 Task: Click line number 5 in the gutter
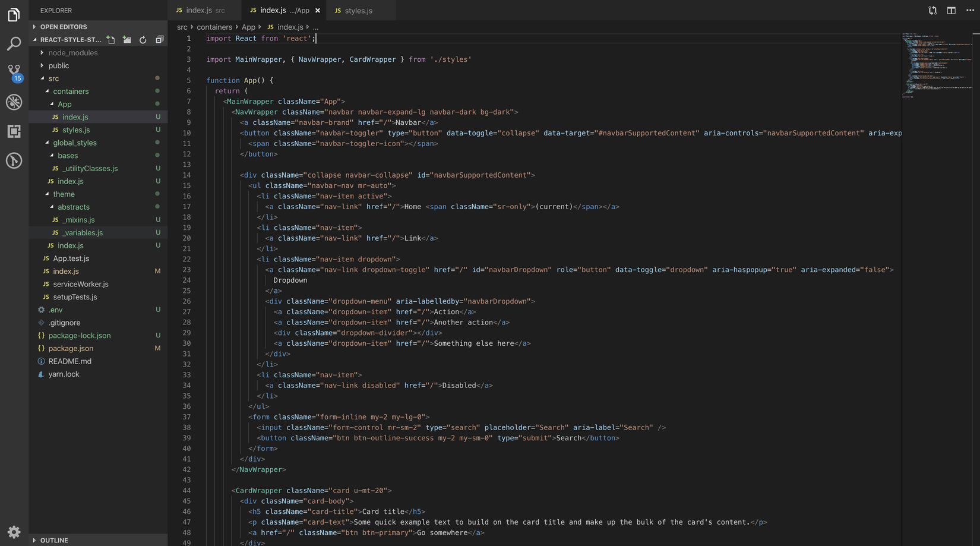(x=189, y=80)
